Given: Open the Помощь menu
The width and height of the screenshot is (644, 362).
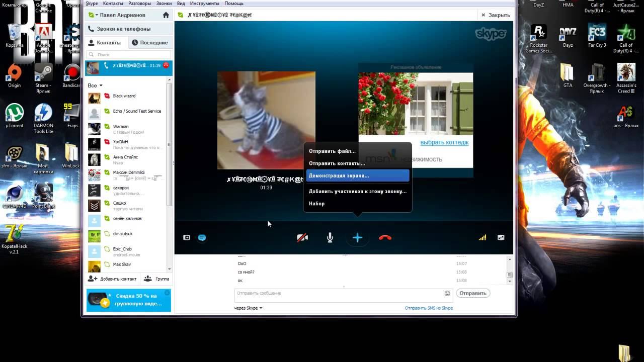Looking at the screenshot, I should (234, 4).
